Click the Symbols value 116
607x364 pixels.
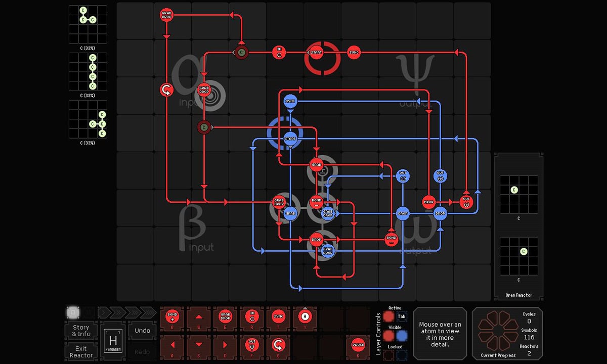tap(529, 337)
